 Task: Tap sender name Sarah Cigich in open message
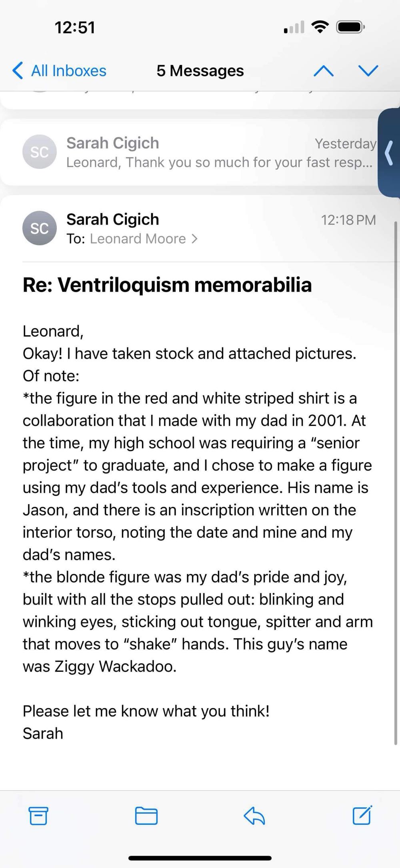tap(113, 219)
